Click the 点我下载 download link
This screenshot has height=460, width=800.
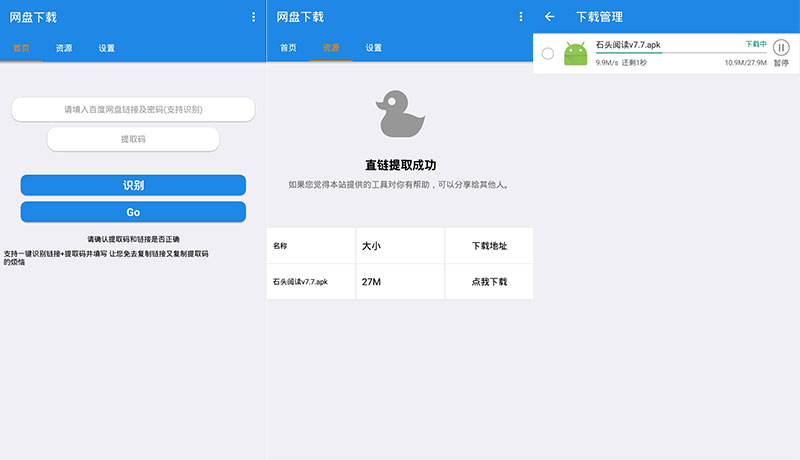coord(489,282)
